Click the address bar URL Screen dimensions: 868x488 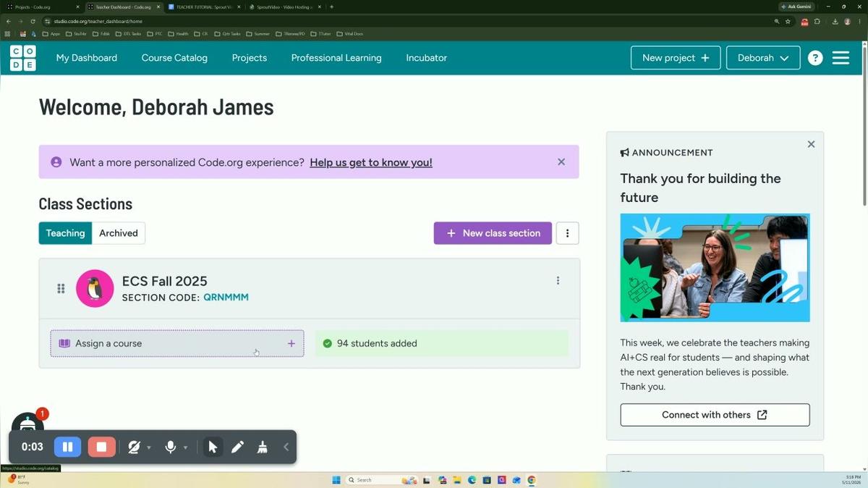(98, 21)
